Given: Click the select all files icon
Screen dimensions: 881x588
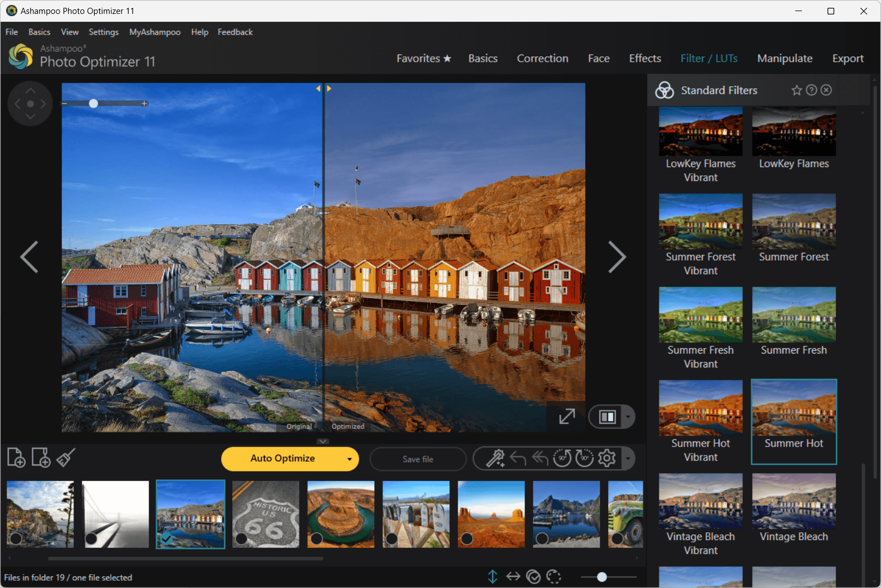Looking at the screenshot, I should (533, 577).
